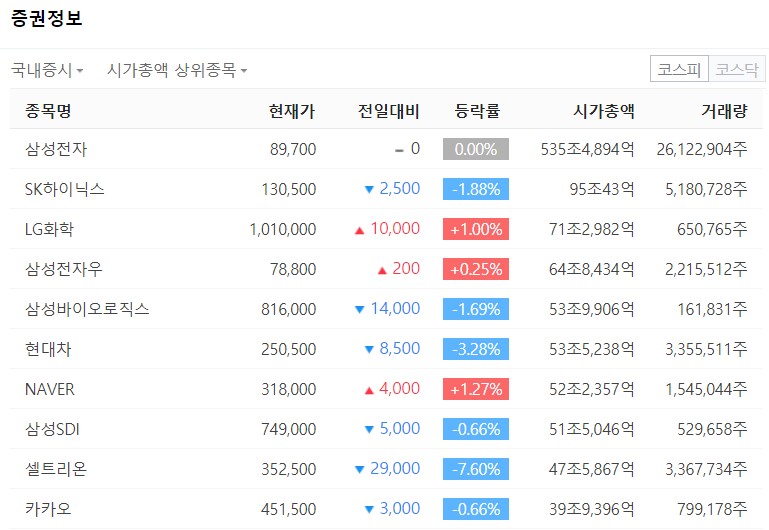769x530 pixels.
Task: Click the price 250,500
Action: pos(288,349)
